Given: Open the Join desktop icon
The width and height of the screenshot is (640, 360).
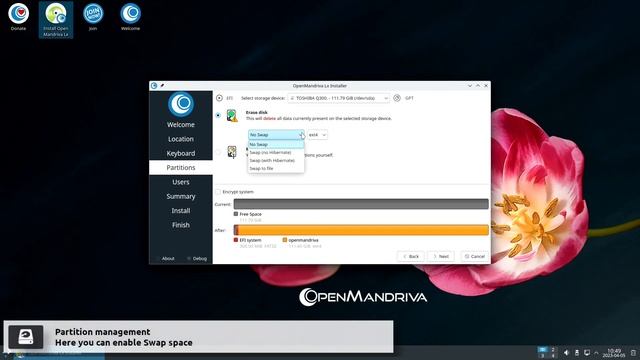Looking at the screenshot, I should click(x=93, y=17).
